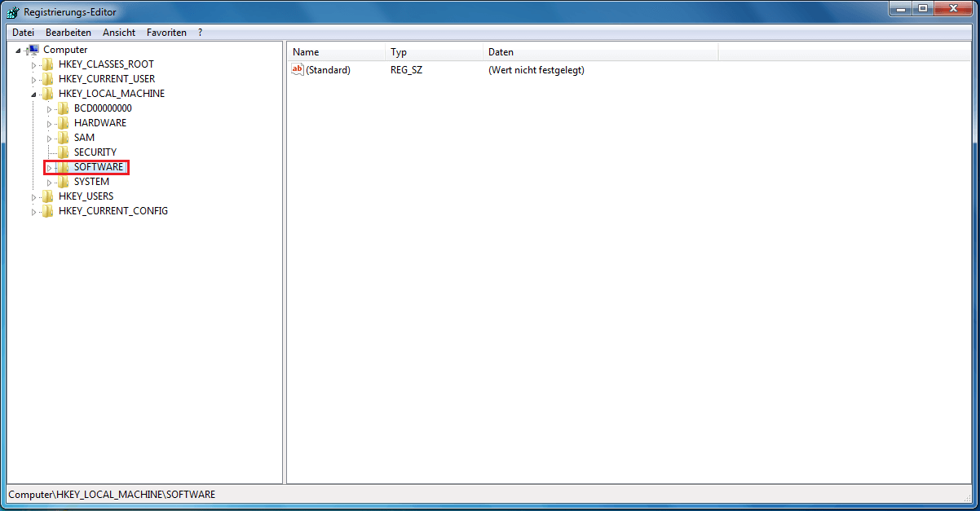Expand the HARDWARE key
The width and height of the screenshot is (980, 511).
click(50, 124)
